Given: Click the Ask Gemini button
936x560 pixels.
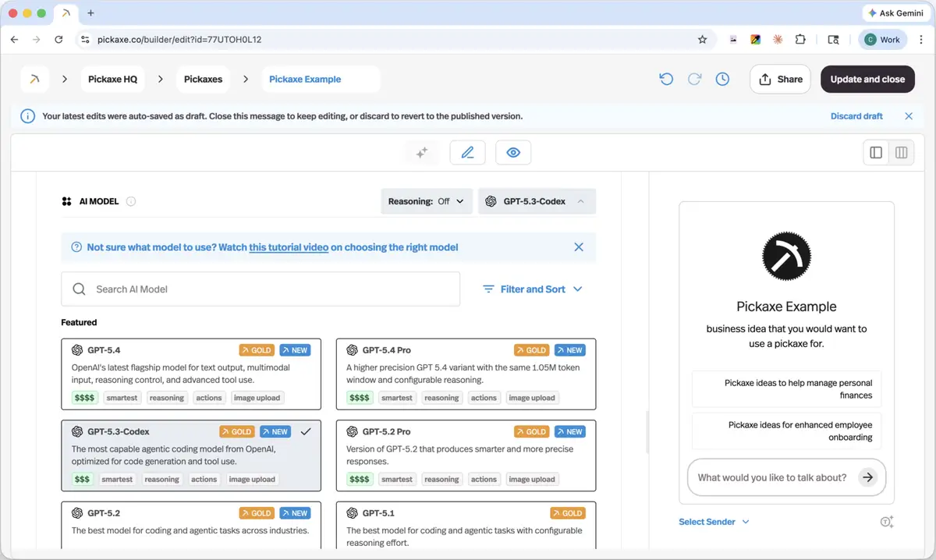Looking at the screenshot, I should point(895,13).
